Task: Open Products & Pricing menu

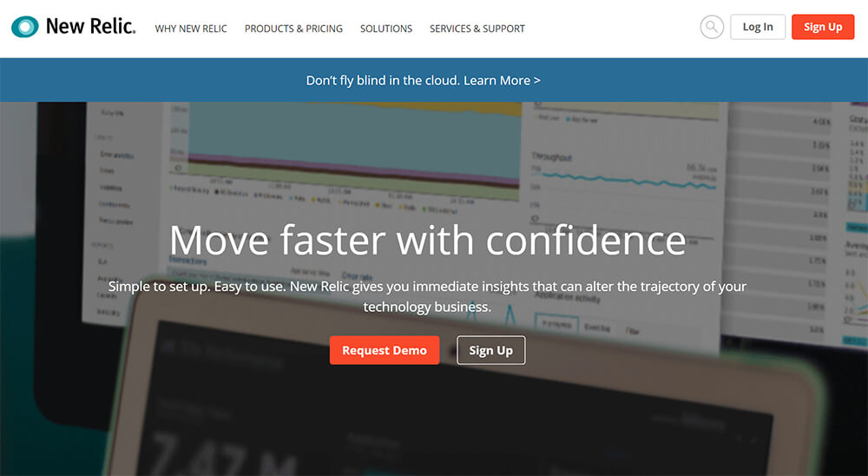Action: 293,29
